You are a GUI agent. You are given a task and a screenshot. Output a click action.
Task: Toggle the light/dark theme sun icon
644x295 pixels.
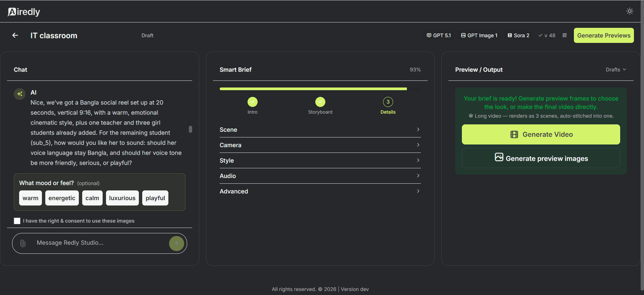click(630, 11)
